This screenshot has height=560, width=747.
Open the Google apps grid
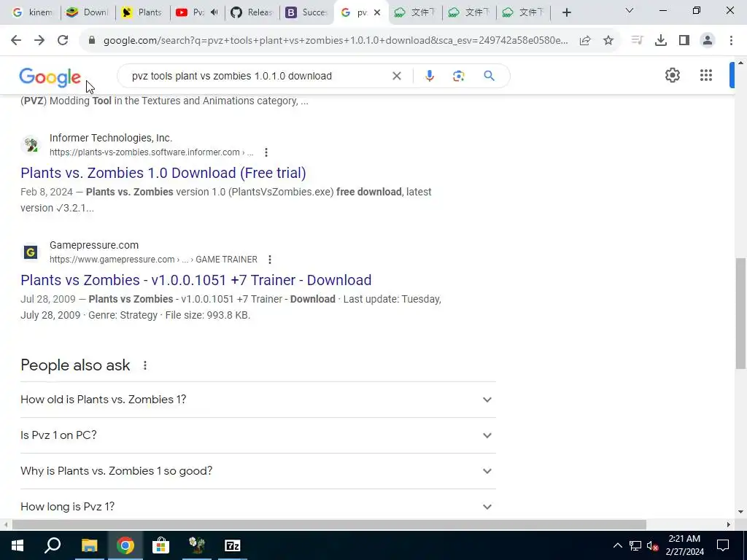coord(706,75)
